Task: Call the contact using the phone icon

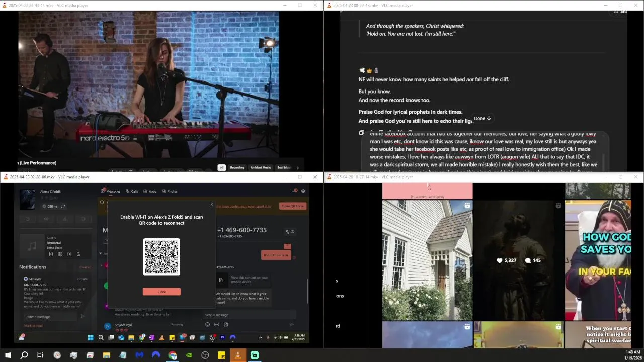Action: 288,232
